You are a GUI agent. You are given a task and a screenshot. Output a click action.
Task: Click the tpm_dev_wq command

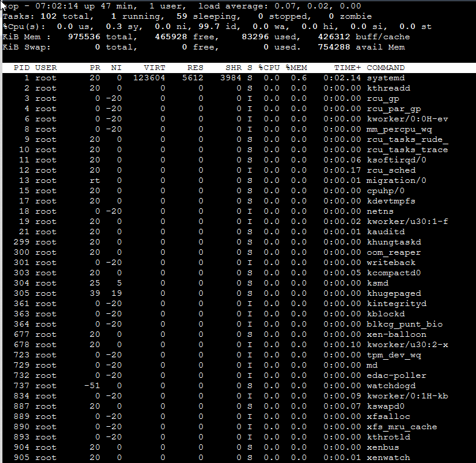pyautogui.click(x=394, y=355)
